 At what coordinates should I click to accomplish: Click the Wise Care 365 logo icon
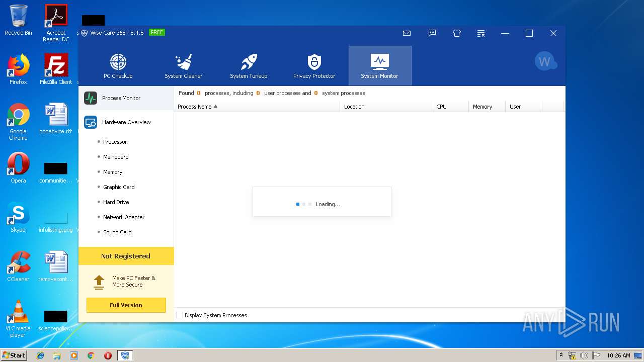tap(85, 33)
